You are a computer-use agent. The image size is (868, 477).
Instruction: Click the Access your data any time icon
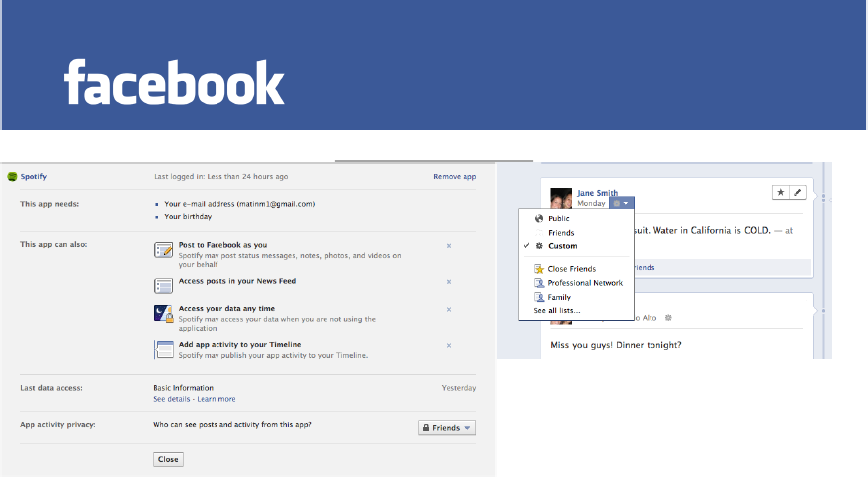[x=164, y=314]
